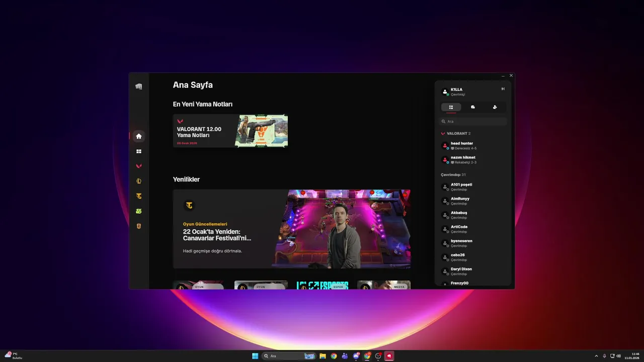644x362 pixels.
Task: Open the clock and date 11:46
Action: [632, 356]
